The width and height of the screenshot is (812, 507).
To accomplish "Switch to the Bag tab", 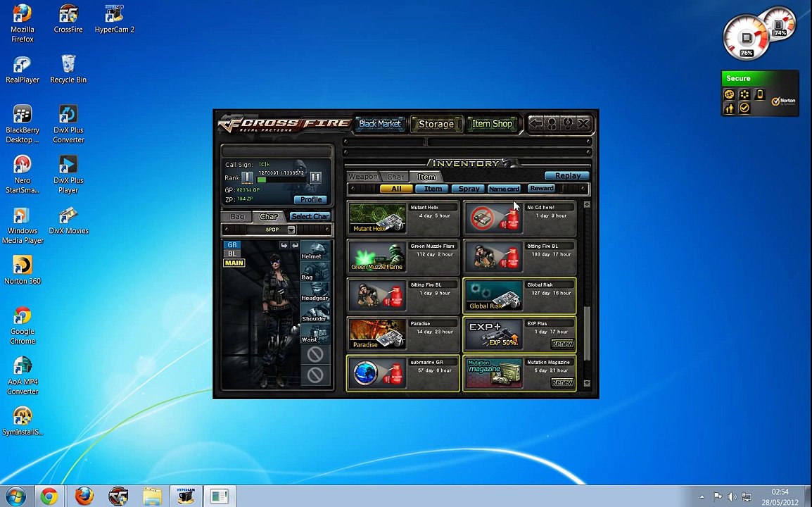I will point(237,216).
